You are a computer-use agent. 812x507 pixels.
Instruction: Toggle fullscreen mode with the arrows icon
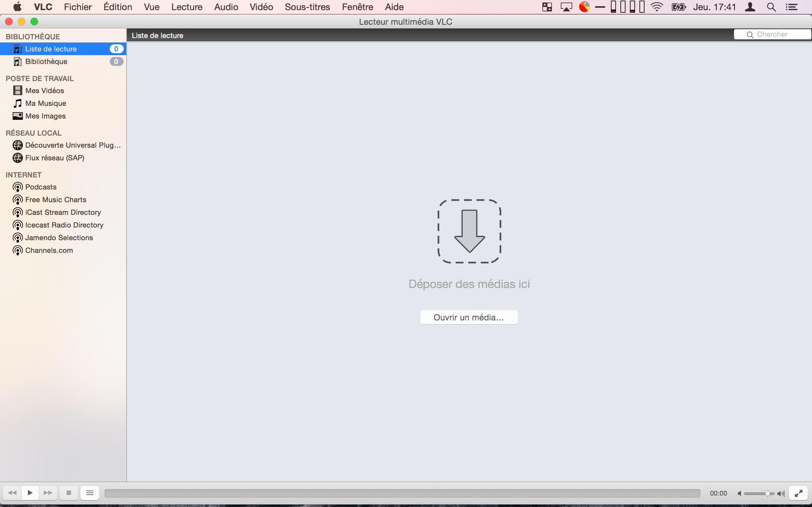tap(798, 493)
